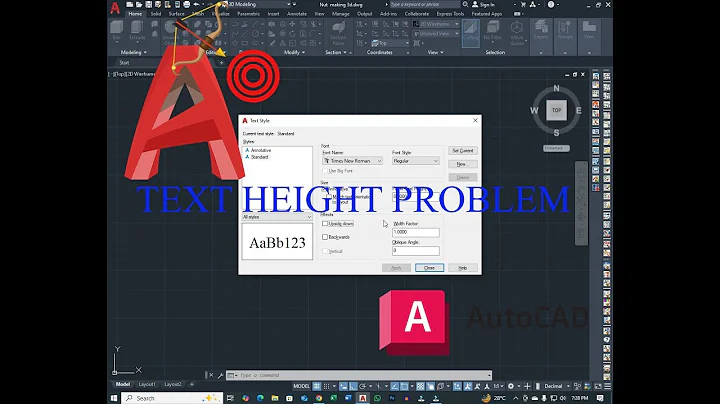Screen dimensions: 720x404
Task: Open the Manage ribbon tab
Action: [x=340, y=14]
